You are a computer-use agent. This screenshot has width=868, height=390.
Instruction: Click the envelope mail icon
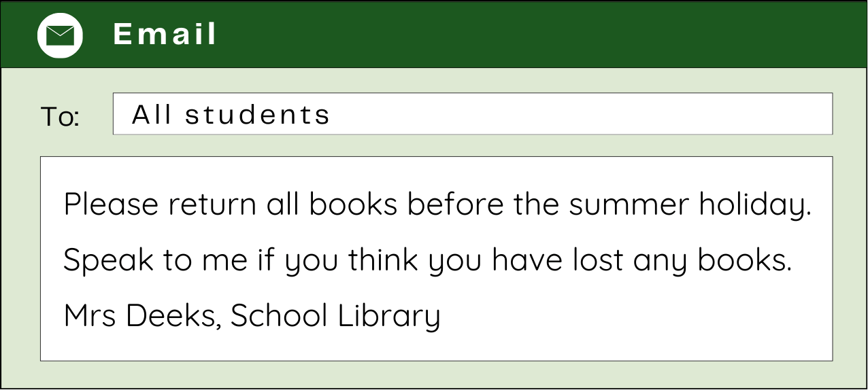tap(60, 35)
